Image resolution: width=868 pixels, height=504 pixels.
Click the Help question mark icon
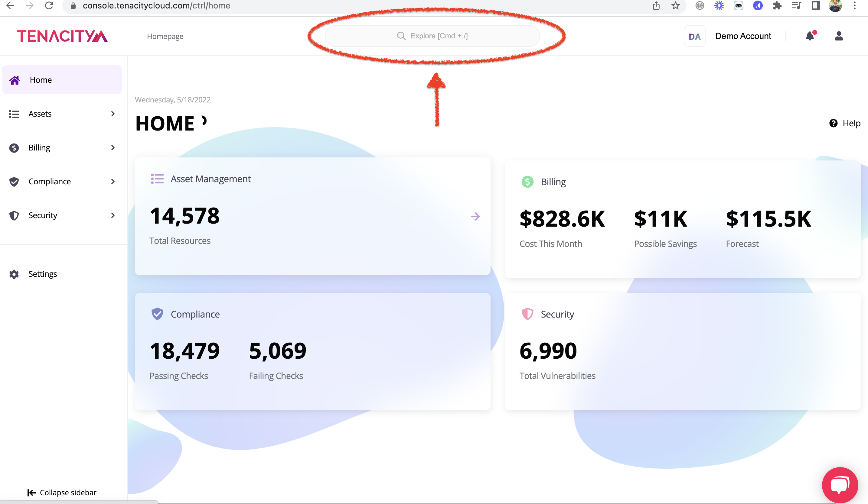pos(833,123)
